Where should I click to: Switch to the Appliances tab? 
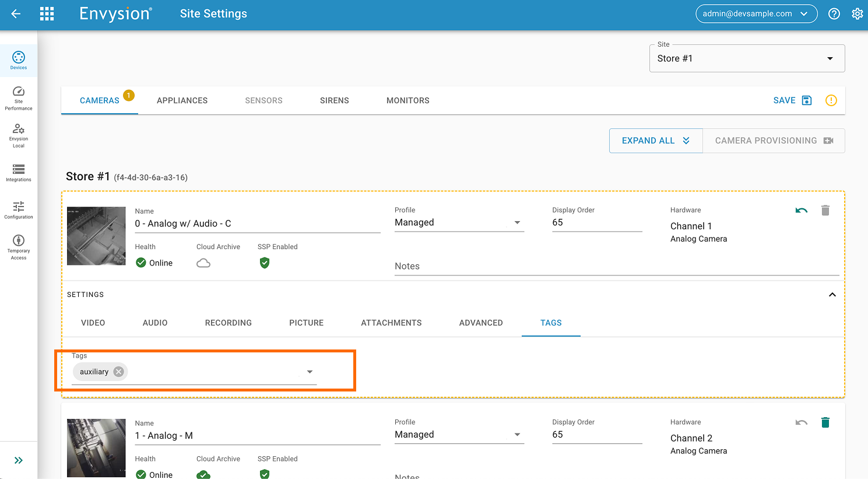click(182, 100)
